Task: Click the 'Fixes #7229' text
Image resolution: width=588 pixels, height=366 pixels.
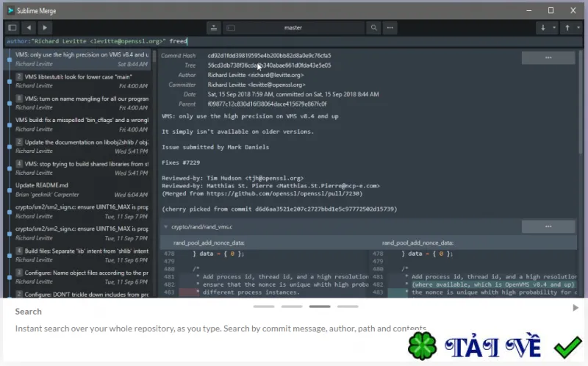Action: click(181, 162)
